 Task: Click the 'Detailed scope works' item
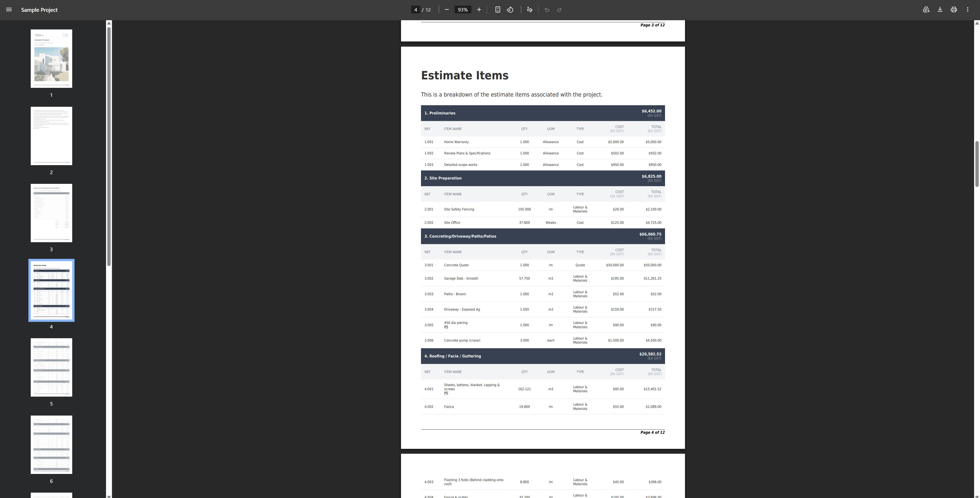coord(460,165)
